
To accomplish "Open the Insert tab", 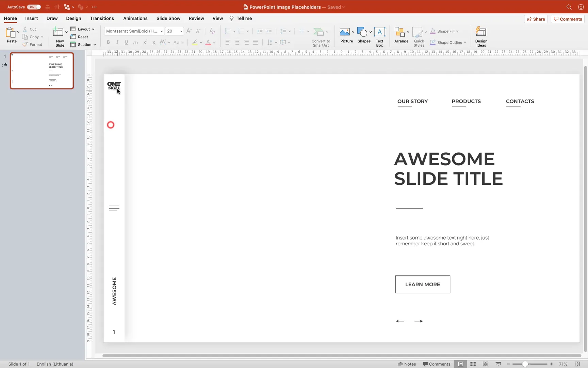I will [x=31, y=18].
